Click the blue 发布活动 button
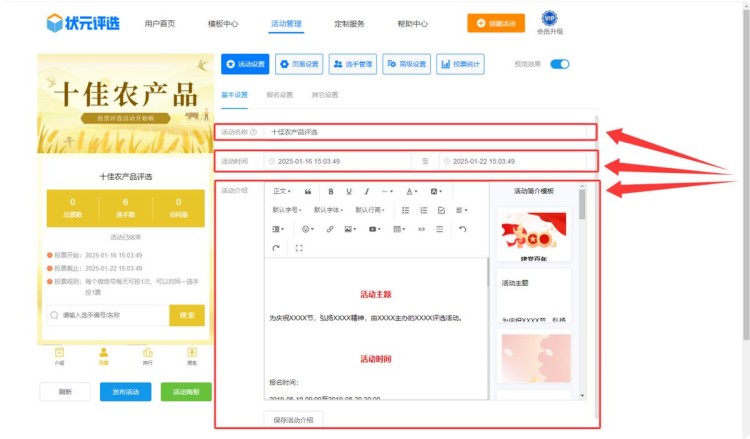Viewport: 750px width, 439px height. (126, 392)
